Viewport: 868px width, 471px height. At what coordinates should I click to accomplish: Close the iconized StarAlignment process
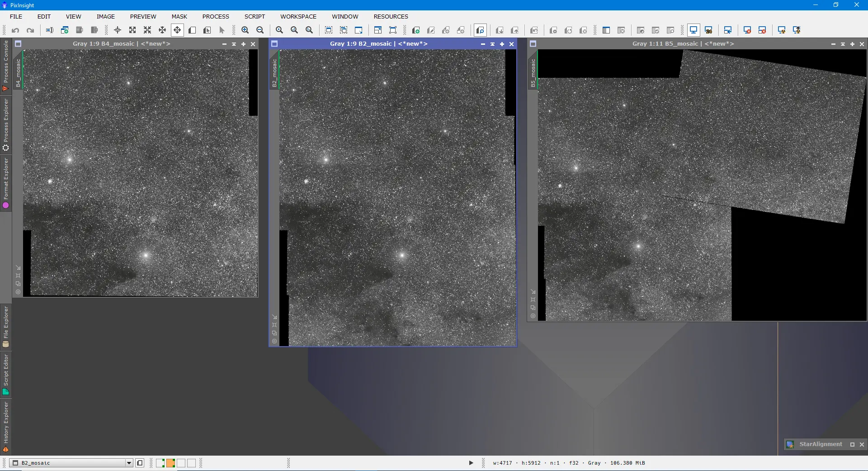pos(862,444)
